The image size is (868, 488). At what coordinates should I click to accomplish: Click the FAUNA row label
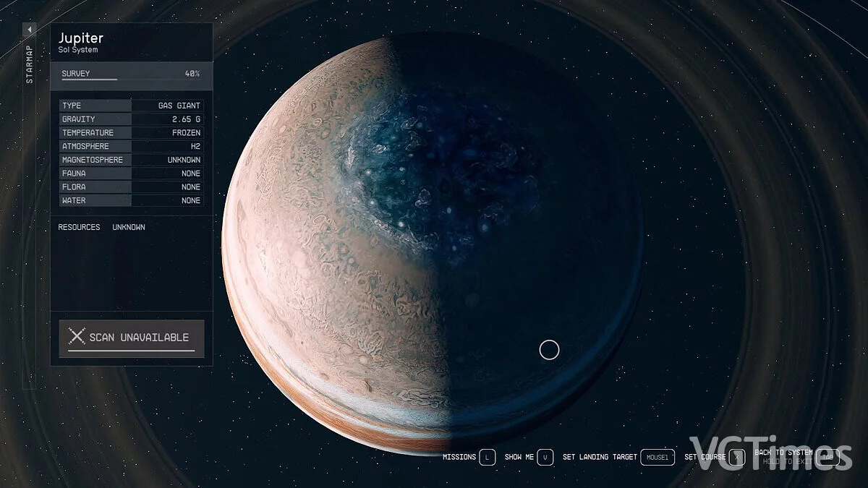coord(74,174)
